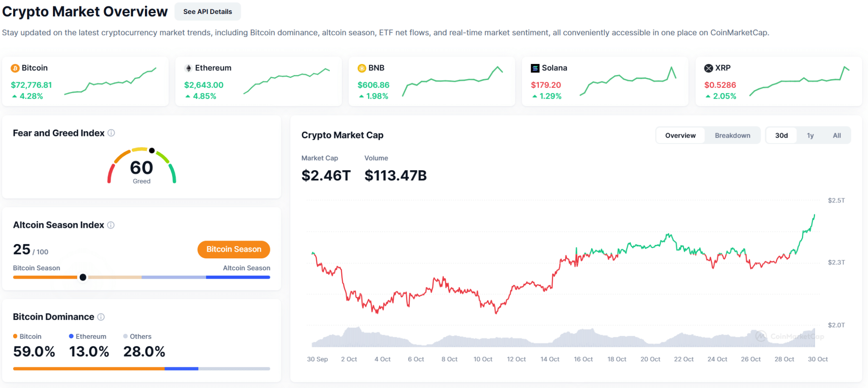This screenshot has height=388, width=868.
Task: Click the Greed label under gauge
Action: tap(142, 181)
